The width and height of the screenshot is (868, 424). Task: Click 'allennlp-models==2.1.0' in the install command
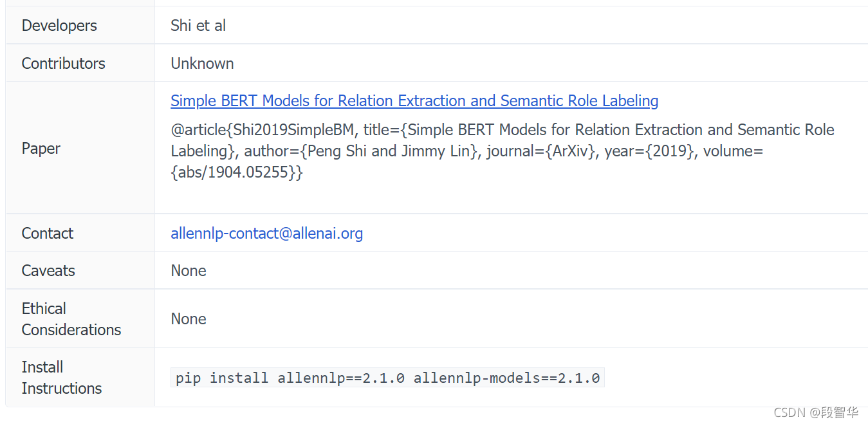click(506, 378)
